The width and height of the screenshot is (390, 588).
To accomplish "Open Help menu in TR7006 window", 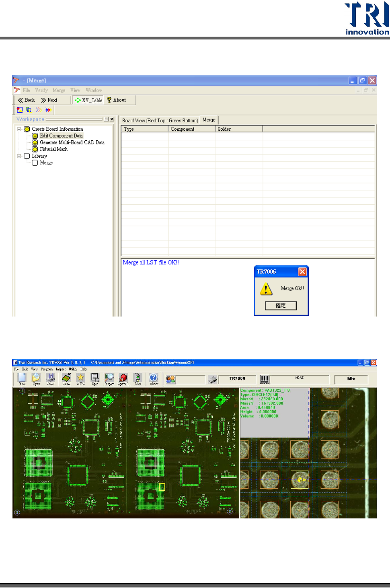I will click(x=84, y=369).
